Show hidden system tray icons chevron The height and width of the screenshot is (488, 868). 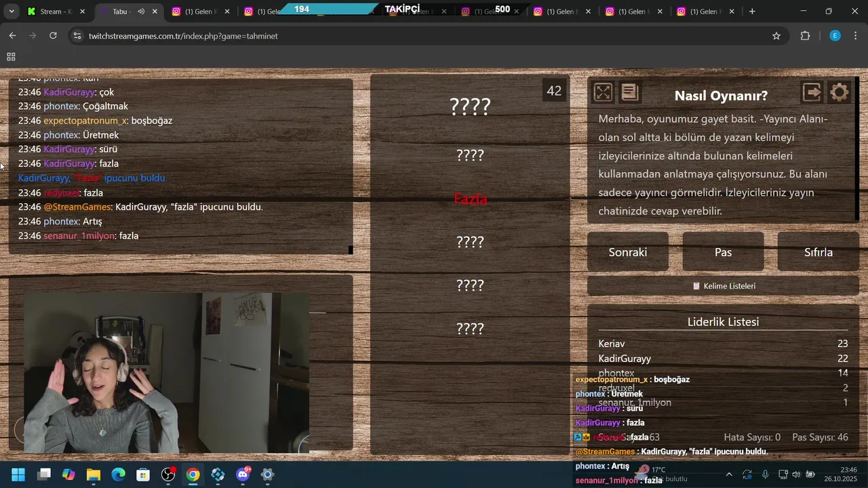[729, 474]
